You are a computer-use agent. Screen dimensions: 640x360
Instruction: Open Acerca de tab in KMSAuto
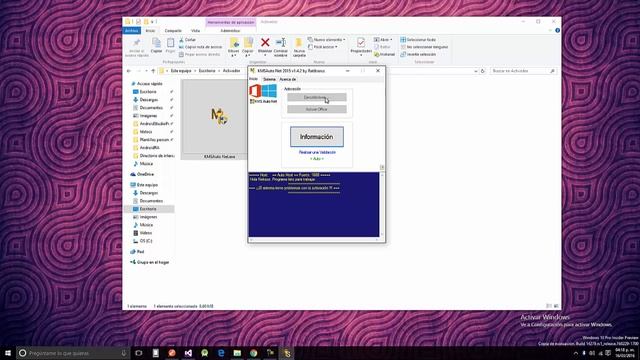tap(288, 79)
